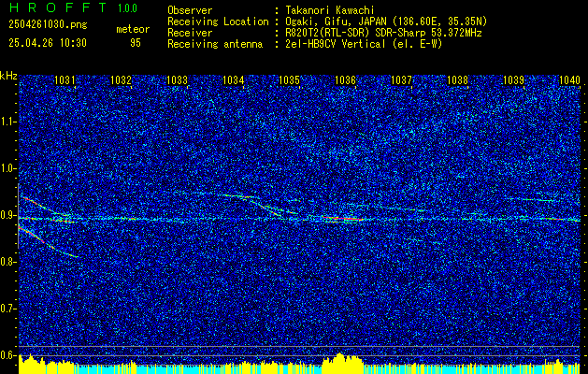Click the HROFFT title text
This screenshot has width=588, height=374.
pyautogui.click(x=58, y=7)
